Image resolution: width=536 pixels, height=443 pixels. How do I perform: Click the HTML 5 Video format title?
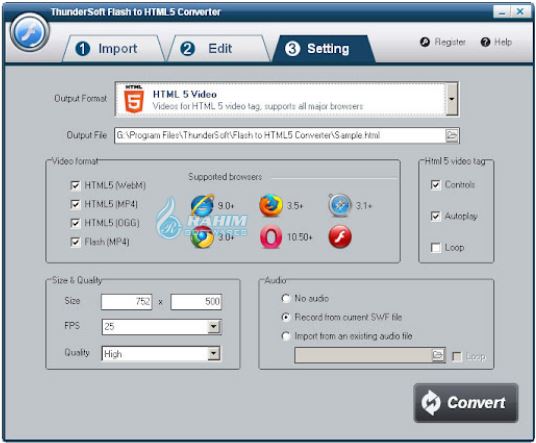[185, 94]
